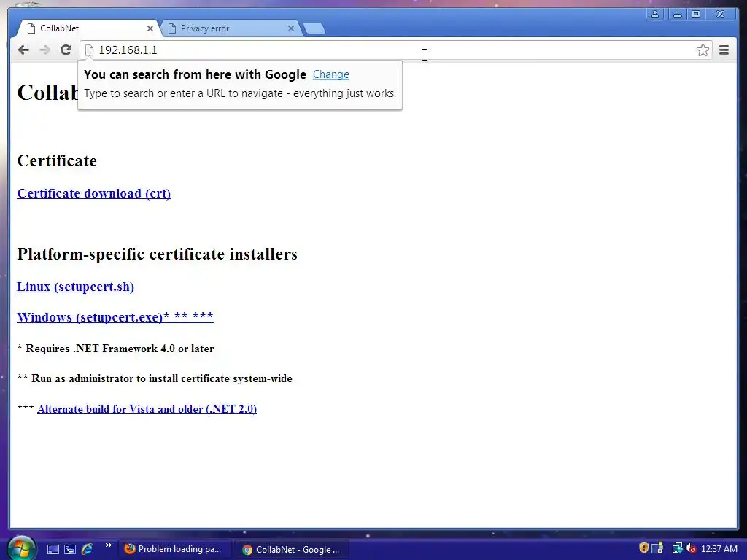Click the address bar showing 192.168.1.1
This screenshot has width=747, height=560.
pyautogui.click(x=395, y=50)
